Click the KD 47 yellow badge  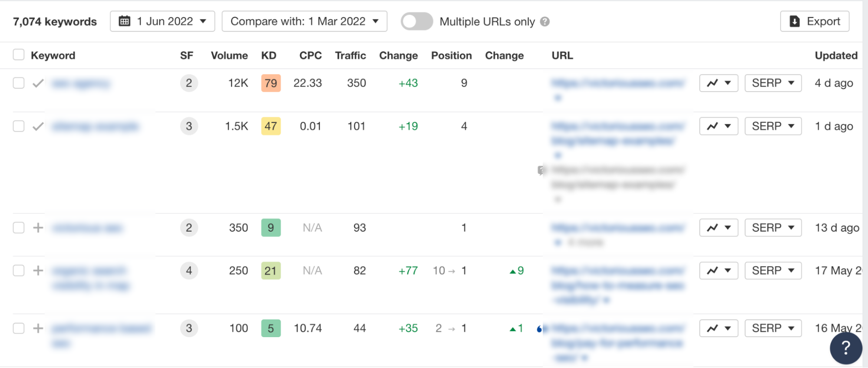tap(271, 126)
